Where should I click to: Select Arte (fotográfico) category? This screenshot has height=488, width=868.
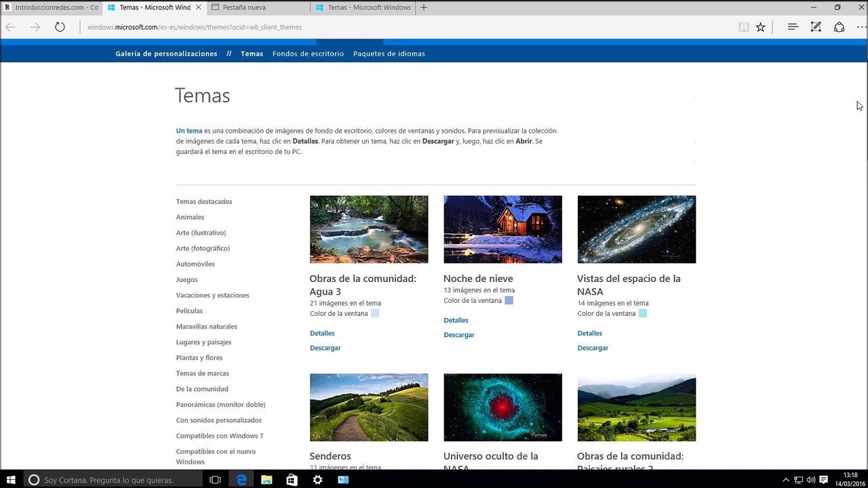point(203,248)
